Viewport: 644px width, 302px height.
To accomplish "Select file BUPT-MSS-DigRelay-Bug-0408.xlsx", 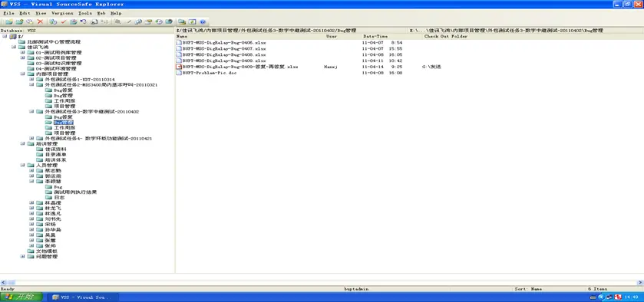I will point(224,54).
